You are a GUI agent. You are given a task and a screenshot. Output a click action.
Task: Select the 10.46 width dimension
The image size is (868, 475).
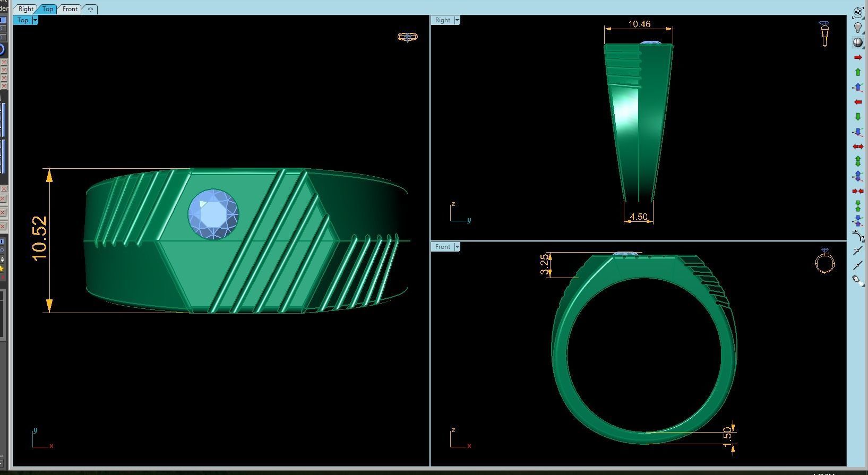[x=639, y=24]
